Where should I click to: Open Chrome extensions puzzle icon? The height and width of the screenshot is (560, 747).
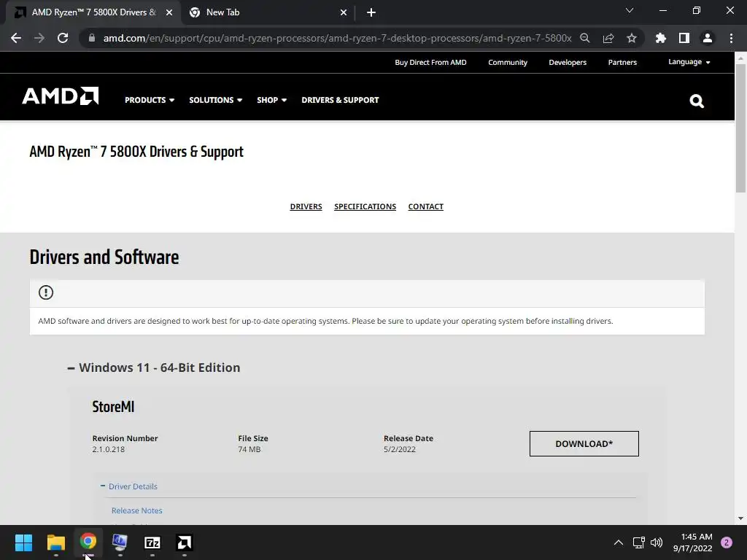660,38
